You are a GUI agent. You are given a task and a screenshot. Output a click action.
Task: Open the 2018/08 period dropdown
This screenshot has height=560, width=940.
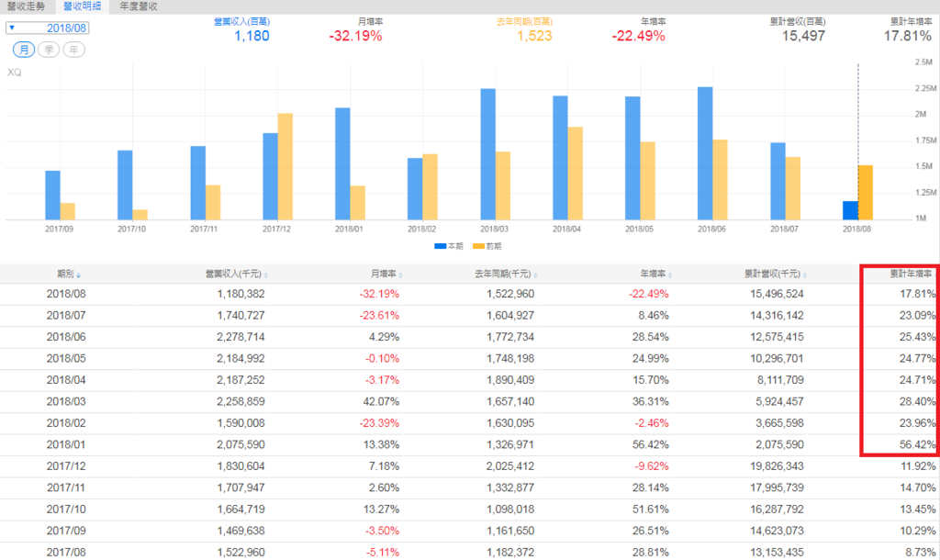[48, 28]
